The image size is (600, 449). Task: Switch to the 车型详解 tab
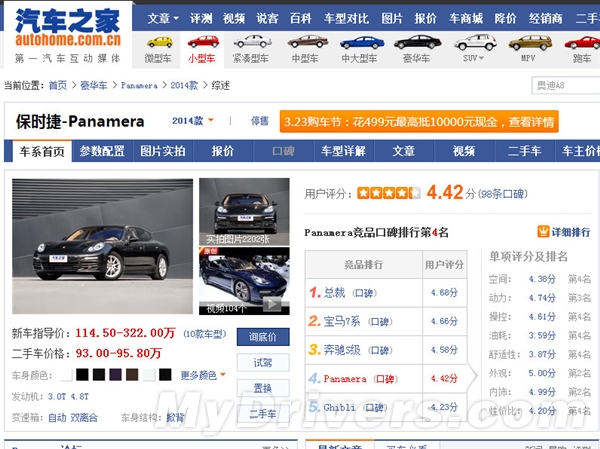(x=343, y=151)
